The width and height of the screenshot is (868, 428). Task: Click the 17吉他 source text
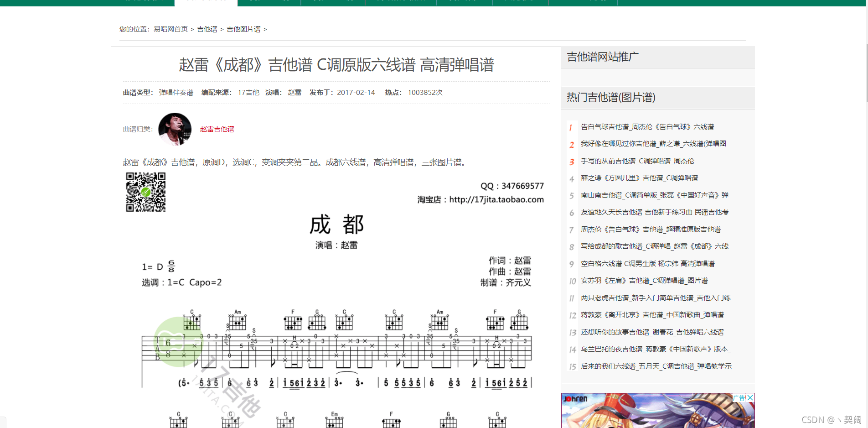point(248,93)
